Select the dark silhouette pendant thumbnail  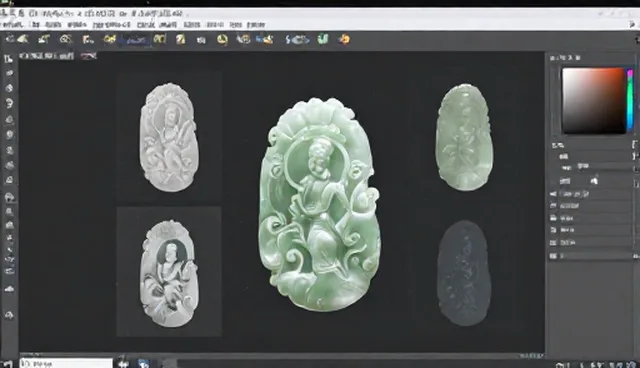pos(463,273)
